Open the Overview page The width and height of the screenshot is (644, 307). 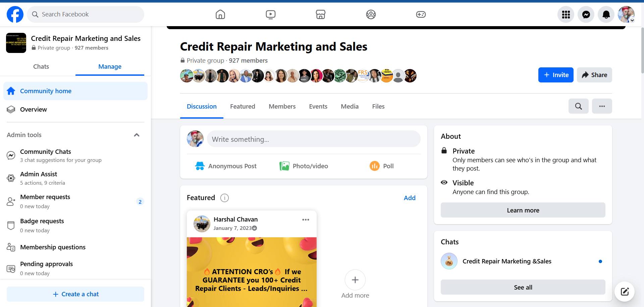tap(75, 110)
